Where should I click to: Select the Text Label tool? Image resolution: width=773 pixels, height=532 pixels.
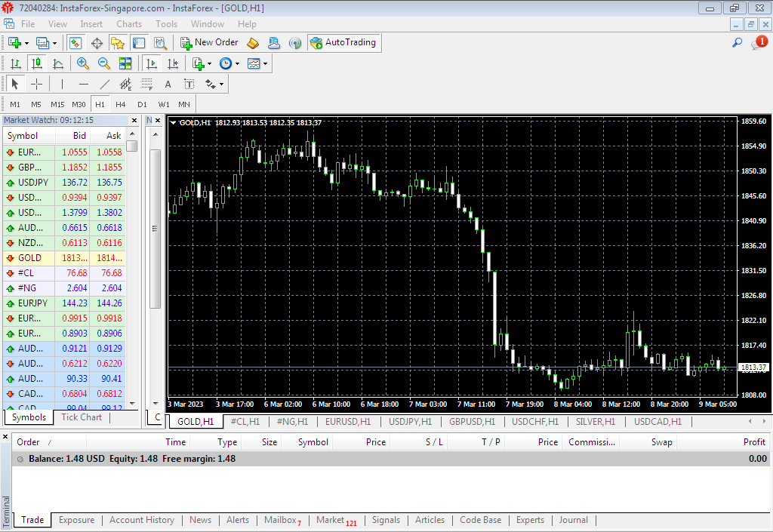point(189,85)
